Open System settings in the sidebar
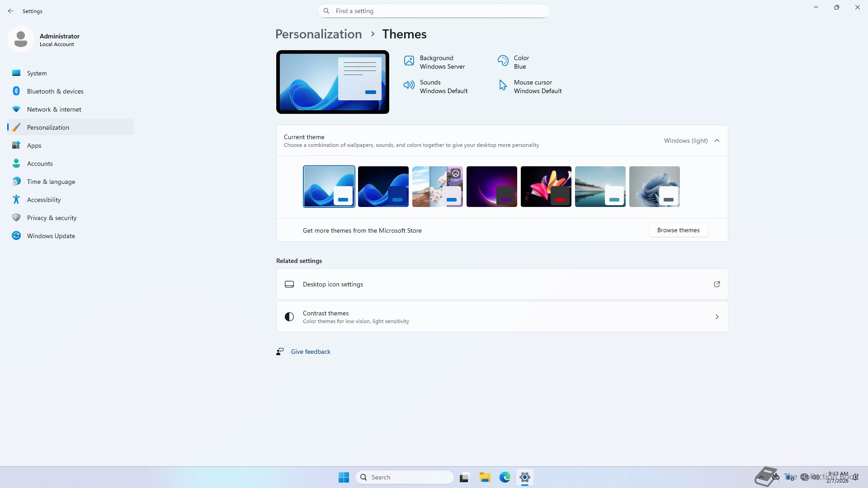The width and height of the screenshot is (868, 488). point(37,73)
